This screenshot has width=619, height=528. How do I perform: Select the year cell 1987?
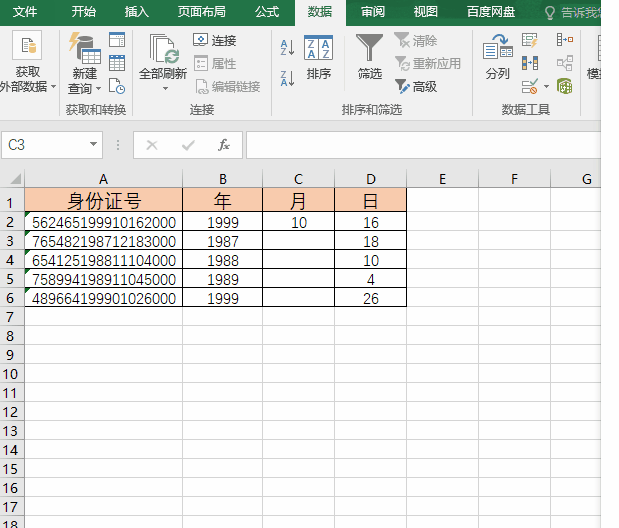click(223, 241)
